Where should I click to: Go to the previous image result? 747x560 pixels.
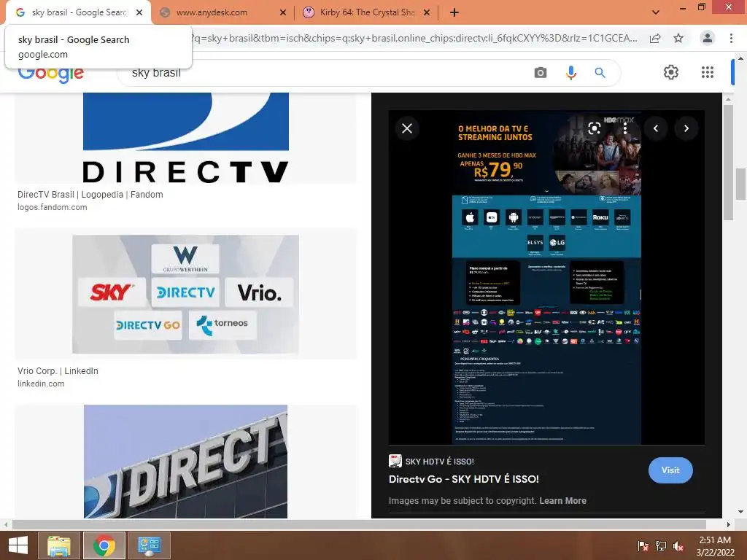point(656,128)
